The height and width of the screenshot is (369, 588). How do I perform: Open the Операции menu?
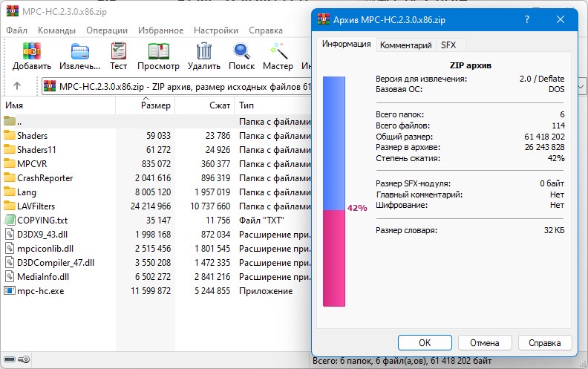coord(107,30)
